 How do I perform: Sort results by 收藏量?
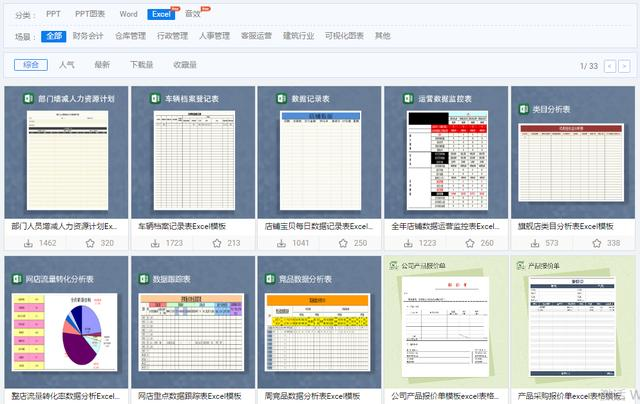[x=185, y=65]
